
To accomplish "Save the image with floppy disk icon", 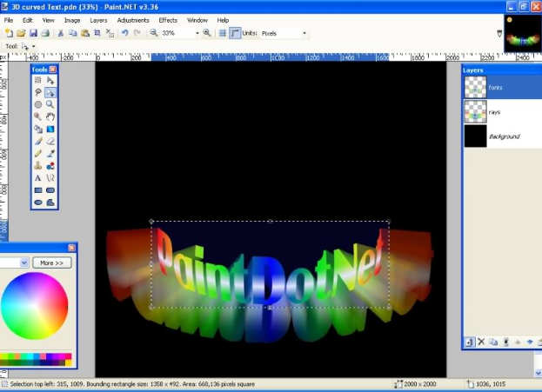I will point(33,33).
